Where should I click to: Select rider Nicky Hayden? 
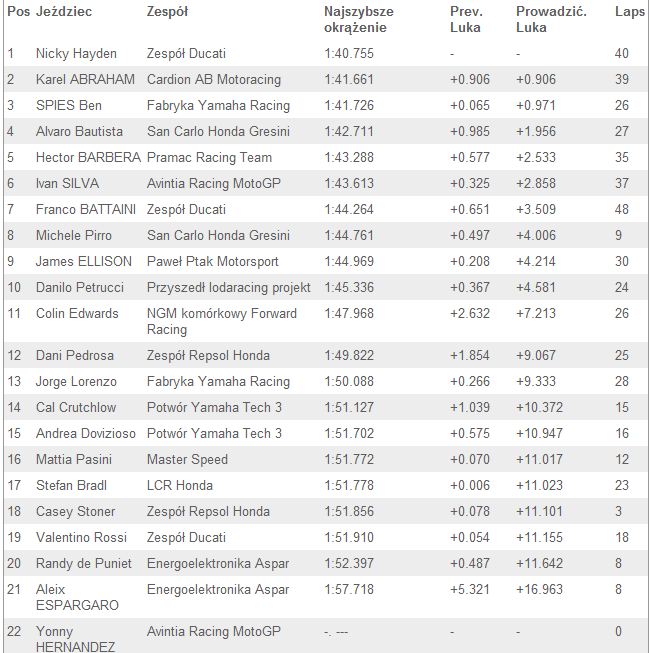point(76,53)
